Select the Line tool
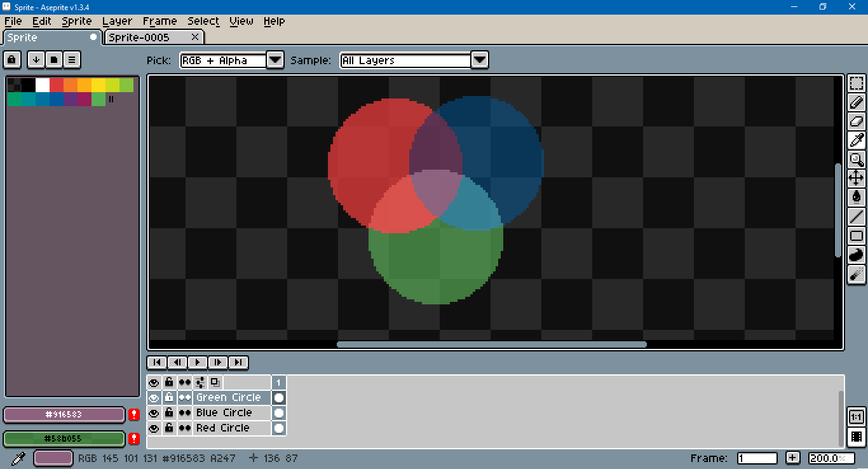Viewport: 868px width, 469px height. point(857,217)
